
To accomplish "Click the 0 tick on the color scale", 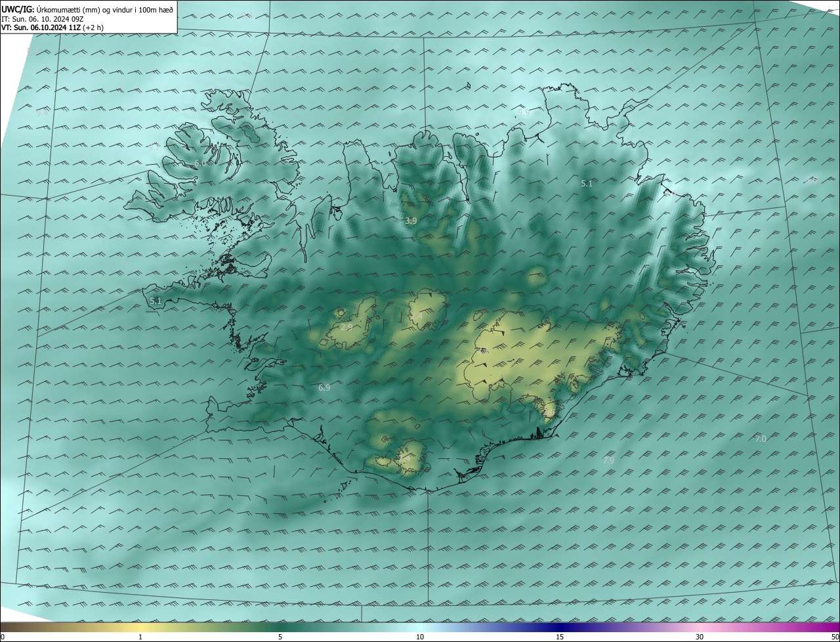I will click(3, 637).
